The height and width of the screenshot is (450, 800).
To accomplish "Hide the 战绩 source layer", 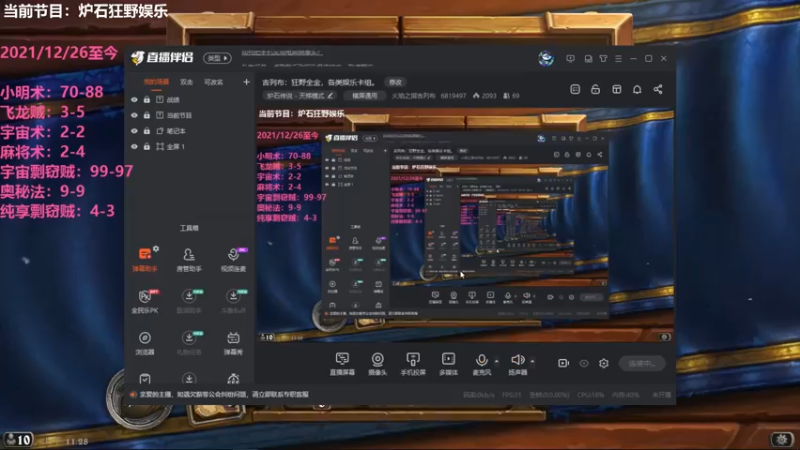I will 134,100.
